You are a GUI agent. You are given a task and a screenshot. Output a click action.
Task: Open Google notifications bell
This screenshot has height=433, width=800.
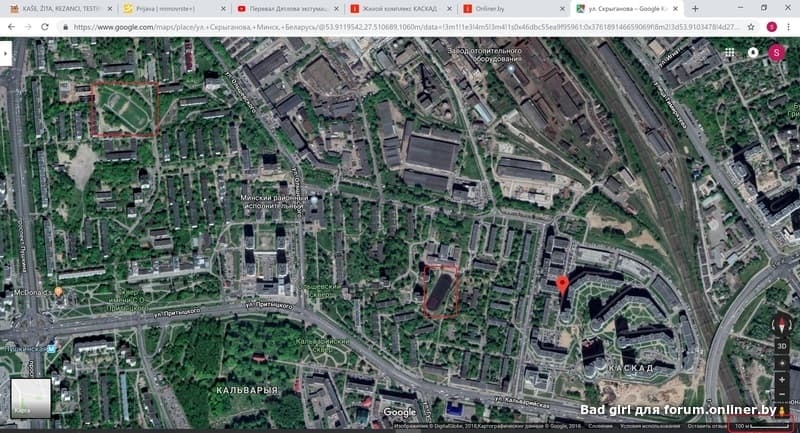click(x=753, y=52)
